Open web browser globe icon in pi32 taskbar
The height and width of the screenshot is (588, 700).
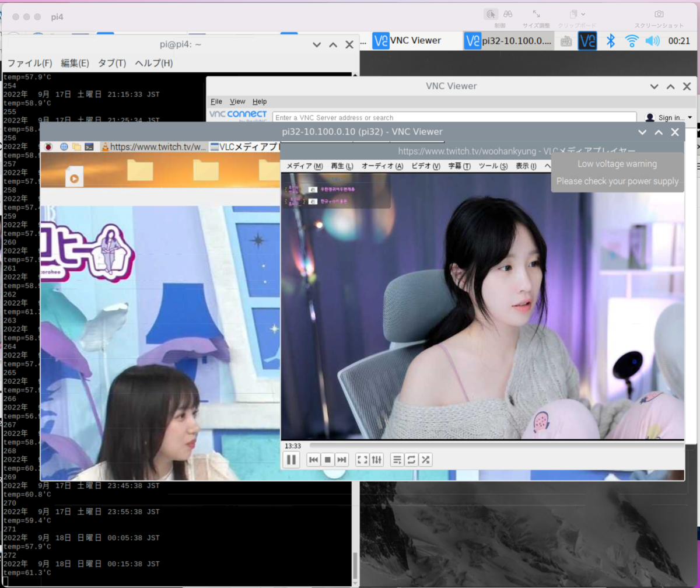[x=64, y=147]
